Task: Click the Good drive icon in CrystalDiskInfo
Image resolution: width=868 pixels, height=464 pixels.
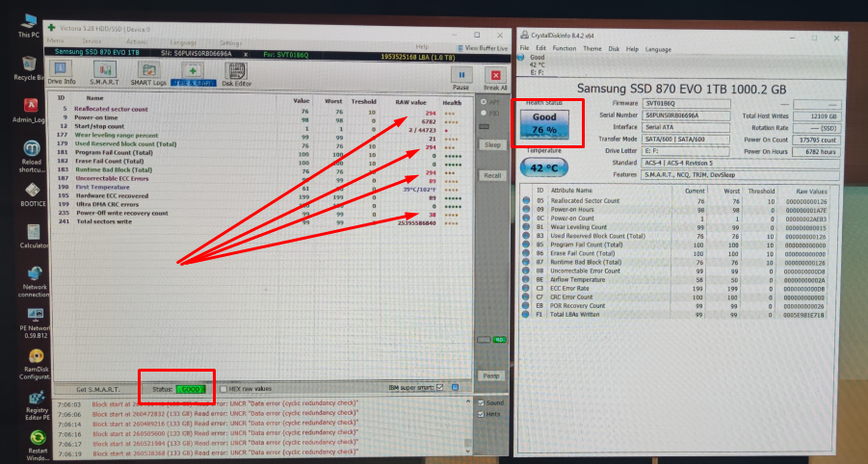Action: tap(521, 57)
